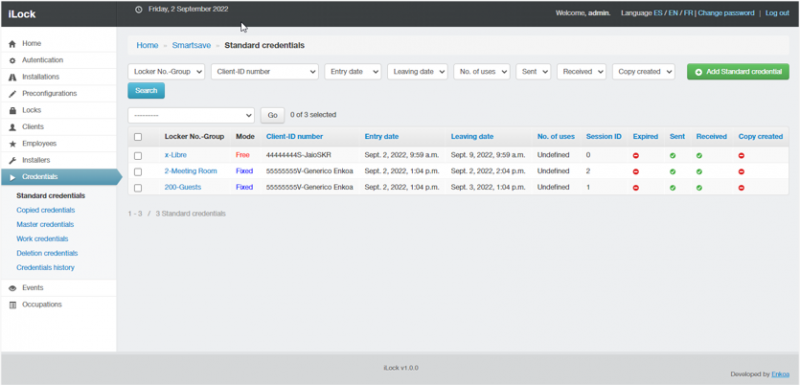Click the Home house icon in sidebar

tap(13, 44)
